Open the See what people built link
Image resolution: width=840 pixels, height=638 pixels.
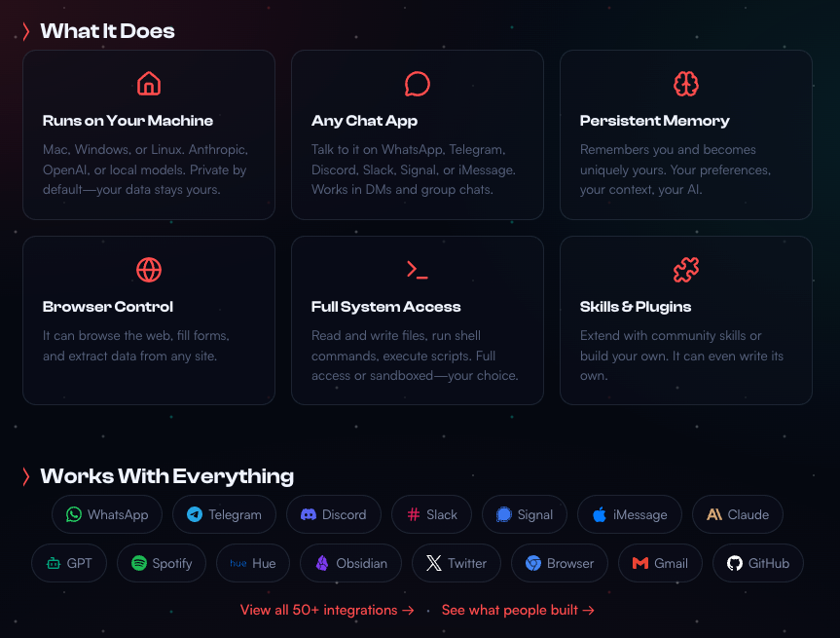pos(518,610)
